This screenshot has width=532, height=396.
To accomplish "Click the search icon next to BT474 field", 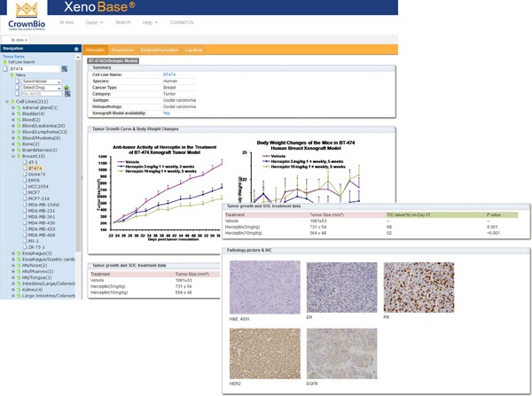I will pos(65,68).
